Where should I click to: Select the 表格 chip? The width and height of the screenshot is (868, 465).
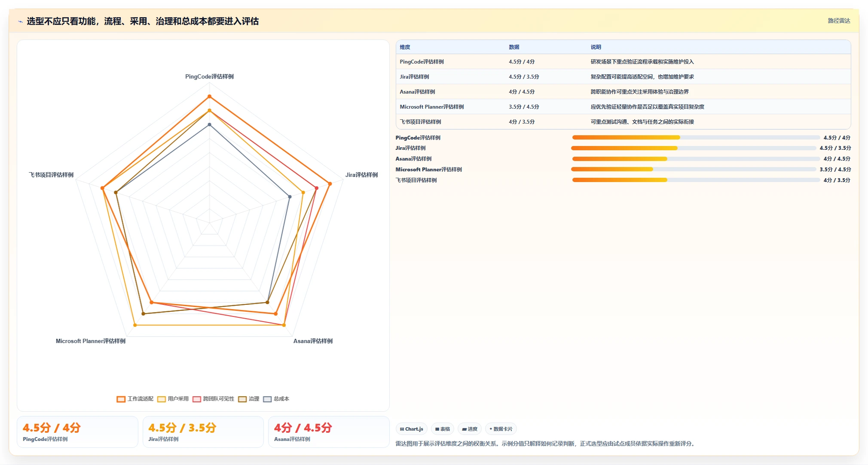tap(442, 429)
